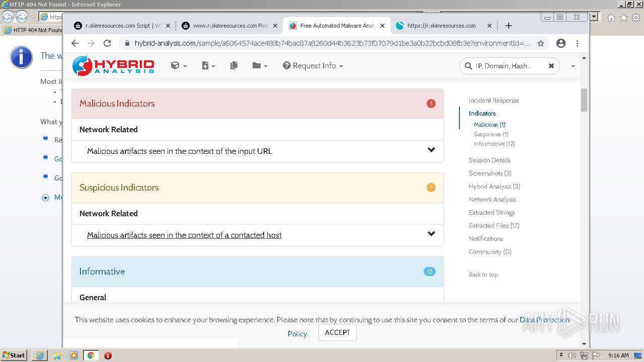
Task: Jump to Indicators in sidebar
Action: point(482,113)
